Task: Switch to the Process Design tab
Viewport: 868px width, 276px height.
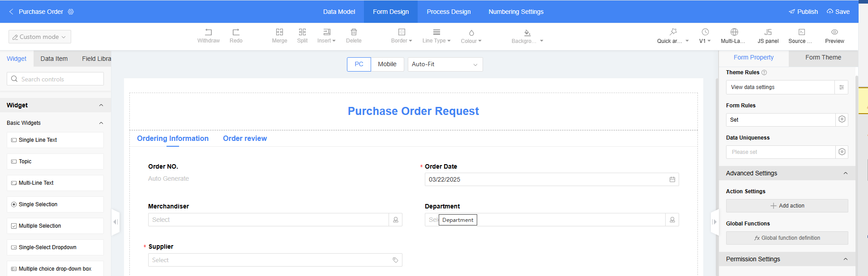Action: tap(449, 12)
